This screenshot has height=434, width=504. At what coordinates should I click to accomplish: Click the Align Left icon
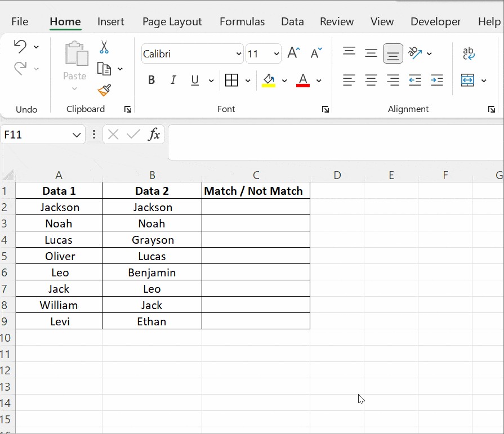tap(349, 80)
